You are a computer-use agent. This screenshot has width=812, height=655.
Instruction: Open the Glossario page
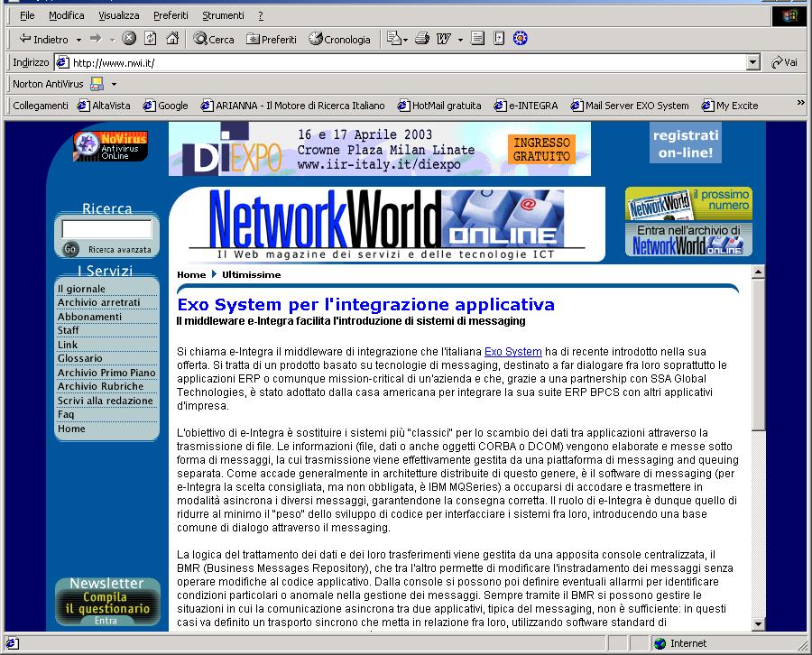click(x=79, y=358)
